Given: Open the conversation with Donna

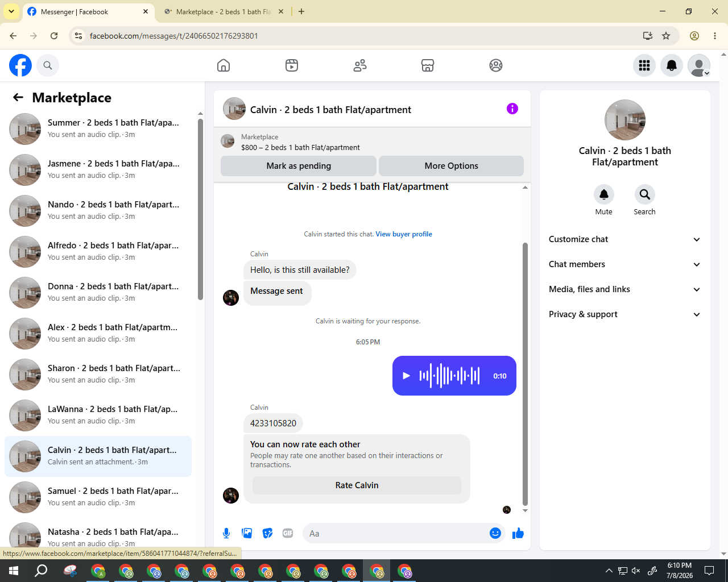Looking at the screenshot, I should click(x=98, y=292).
